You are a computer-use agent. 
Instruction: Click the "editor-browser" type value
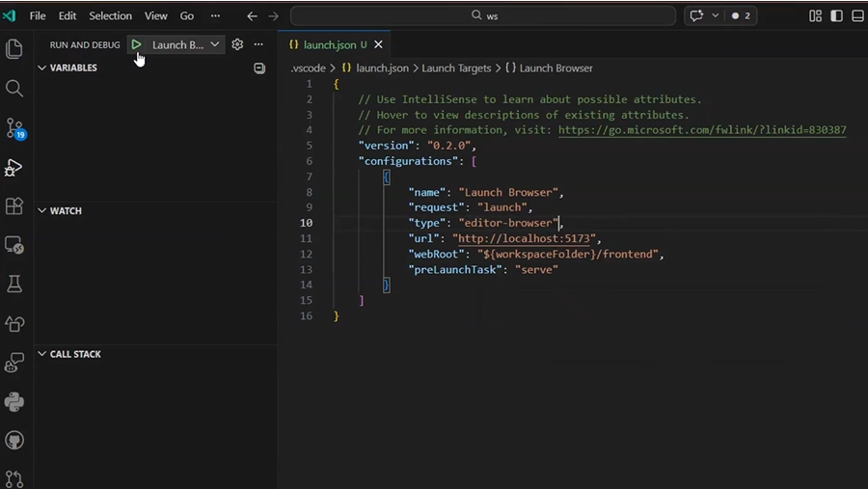[x=508, y=223]
